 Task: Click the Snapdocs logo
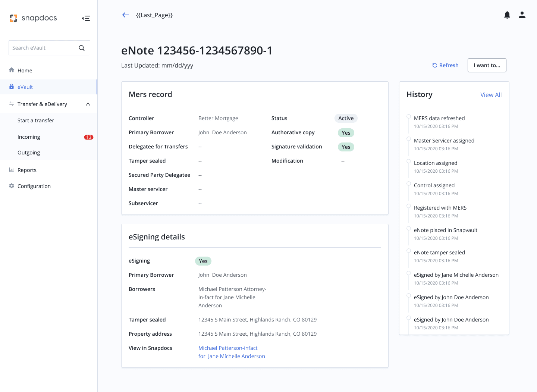(33, 18)
